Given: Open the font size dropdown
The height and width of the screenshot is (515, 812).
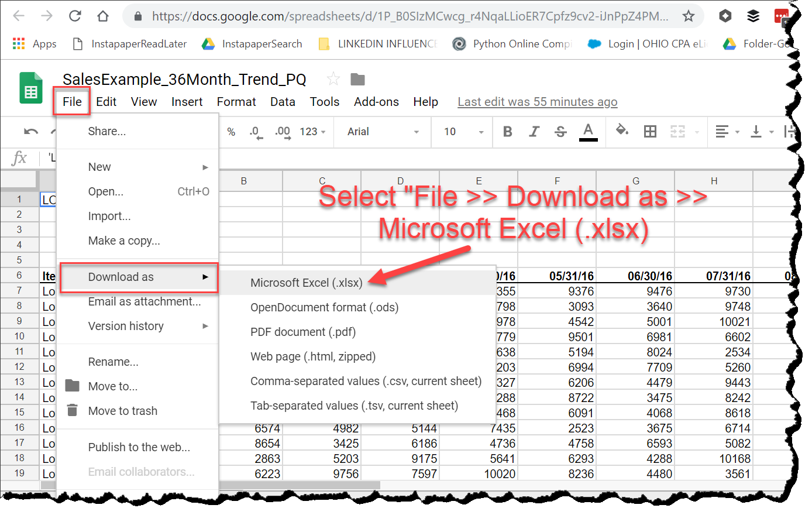Looking at the screenshot, I should (x=462, y=132).
